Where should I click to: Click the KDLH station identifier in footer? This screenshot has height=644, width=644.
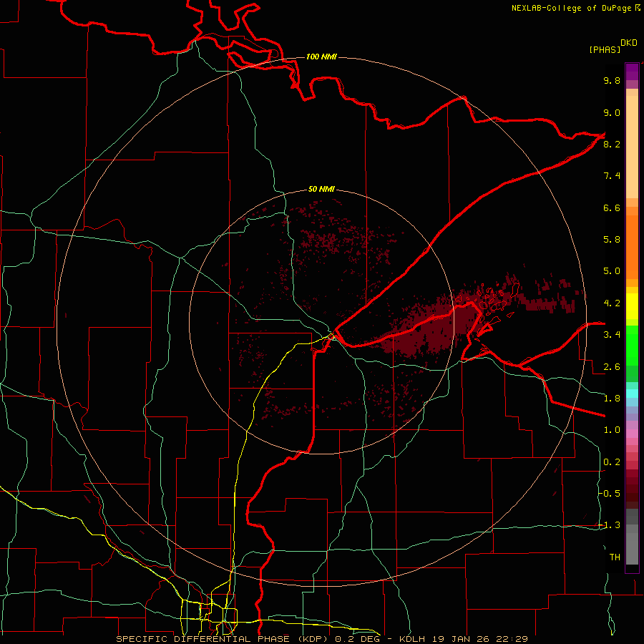coord(412,639)
